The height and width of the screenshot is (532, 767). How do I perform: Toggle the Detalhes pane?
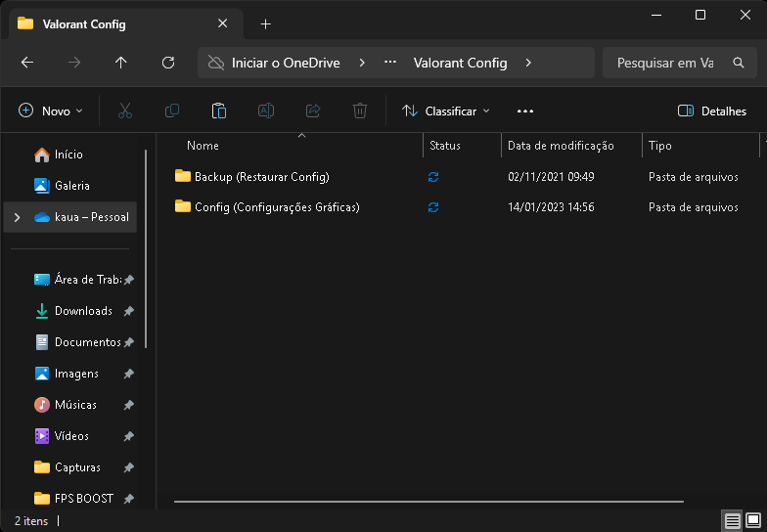tap(712, 111)
